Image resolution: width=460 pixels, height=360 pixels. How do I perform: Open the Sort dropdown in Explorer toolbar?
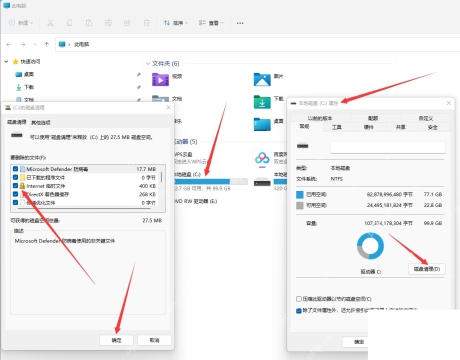coord(176,23)
